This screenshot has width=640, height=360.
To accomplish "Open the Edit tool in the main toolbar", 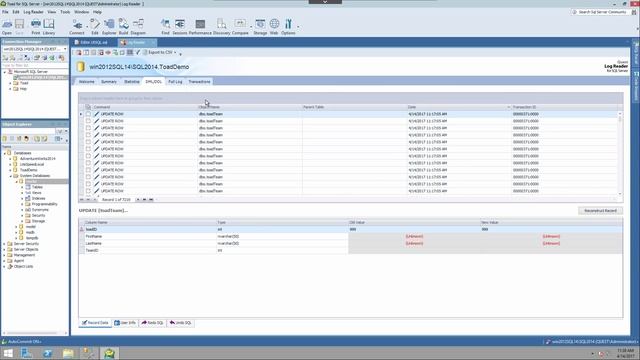I will tap(95, 27).
